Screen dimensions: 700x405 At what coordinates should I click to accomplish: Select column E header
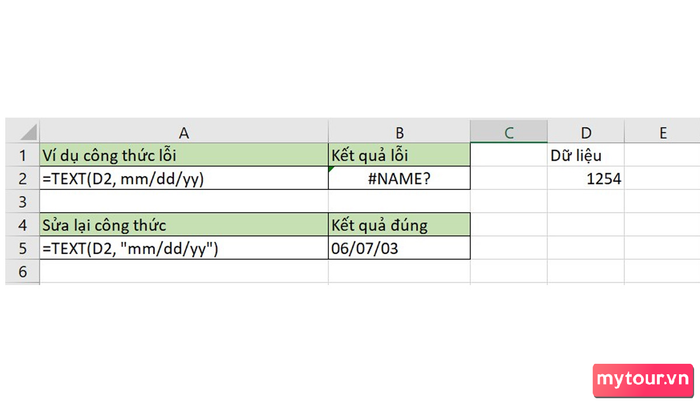click(x=662, y=132)
